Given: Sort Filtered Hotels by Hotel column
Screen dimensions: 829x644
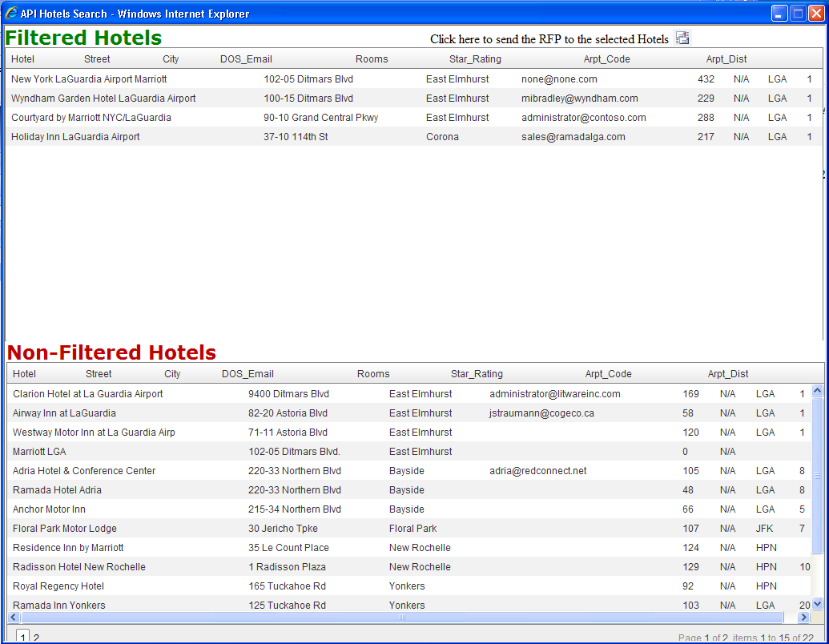Looking at the screenshot, I should [22, 59].
